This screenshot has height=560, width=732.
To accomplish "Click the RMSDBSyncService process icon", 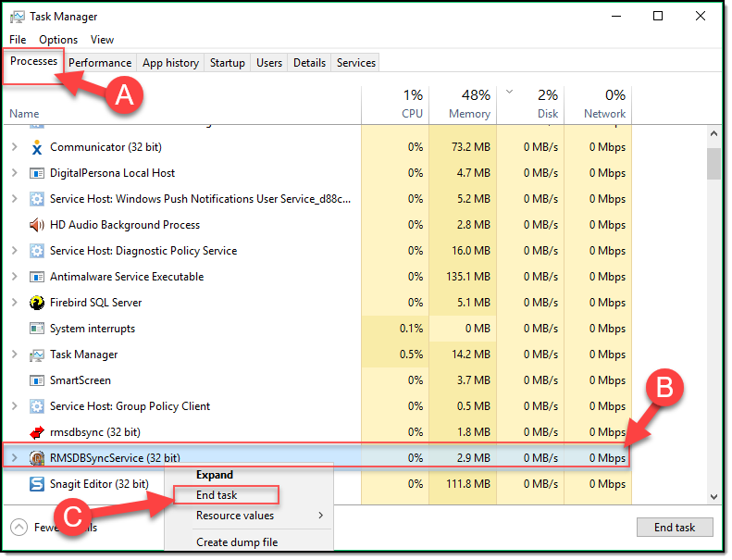I will (37, 458).
